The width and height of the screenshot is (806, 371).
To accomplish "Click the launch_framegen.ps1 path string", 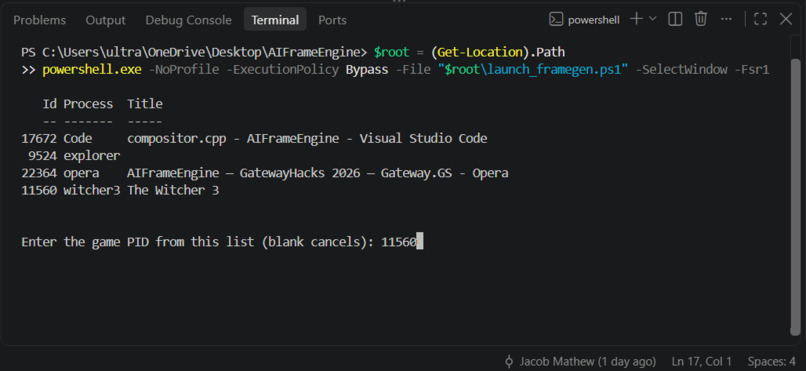I will click(533, 69).
